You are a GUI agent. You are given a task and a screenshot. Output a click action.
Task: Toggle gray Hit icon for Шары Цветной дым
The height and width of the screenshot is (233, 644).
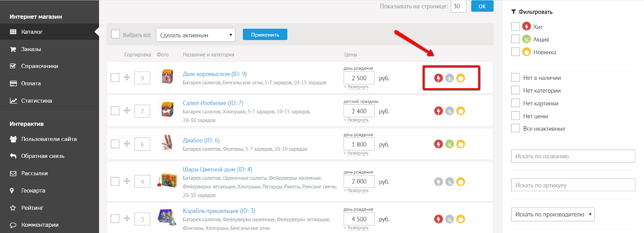(438, 182)
